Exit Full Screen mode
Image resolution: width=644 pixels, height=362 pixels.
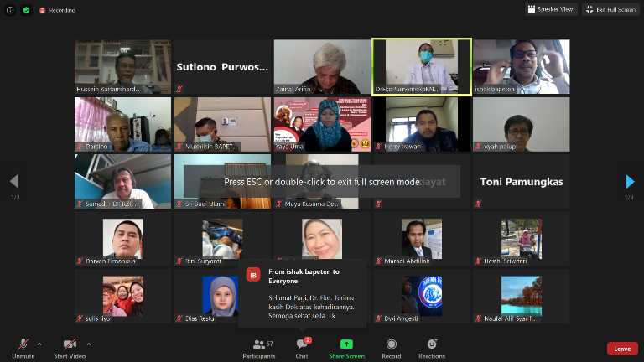point(610,9)
